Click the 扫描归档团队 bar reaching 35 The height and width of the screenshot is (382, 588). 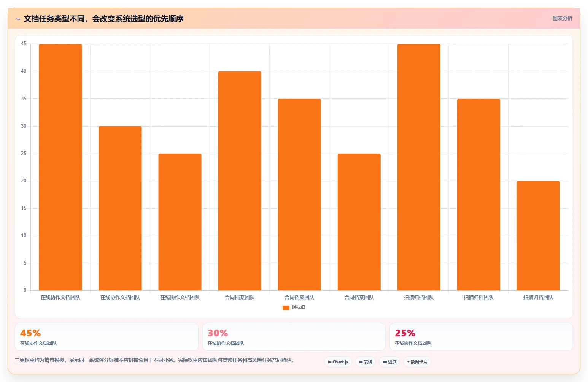point(478,195)
